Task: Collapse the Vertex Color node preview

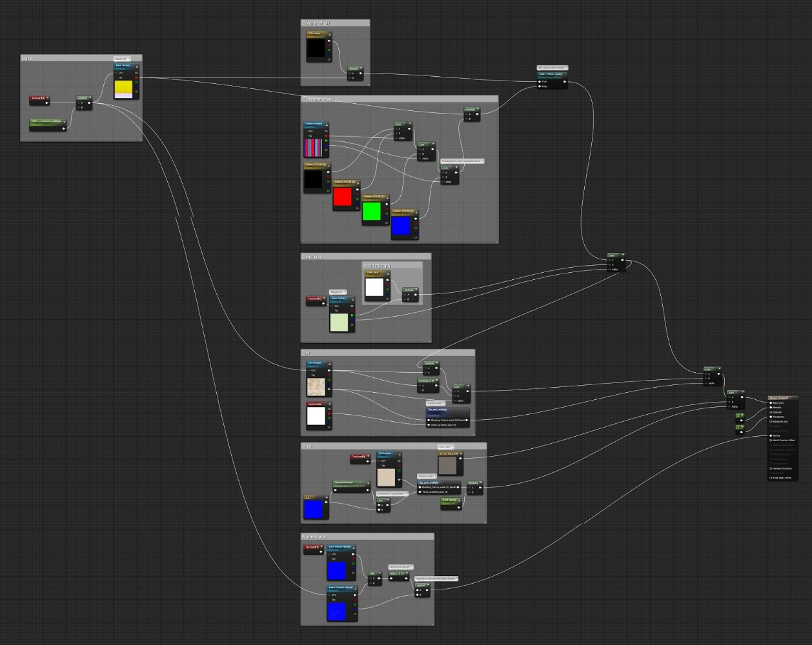Action: [x=330, y=404]
